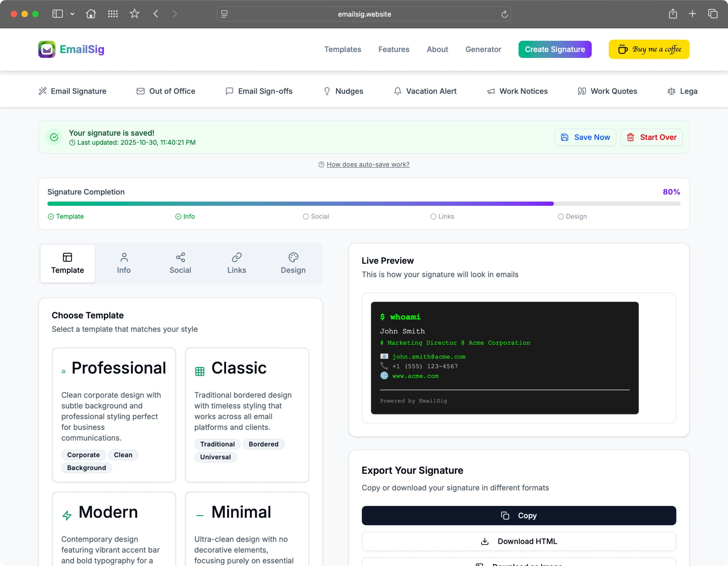728x566 pixels.
Task: Open the tab overview icon
Action: point(713,14)
